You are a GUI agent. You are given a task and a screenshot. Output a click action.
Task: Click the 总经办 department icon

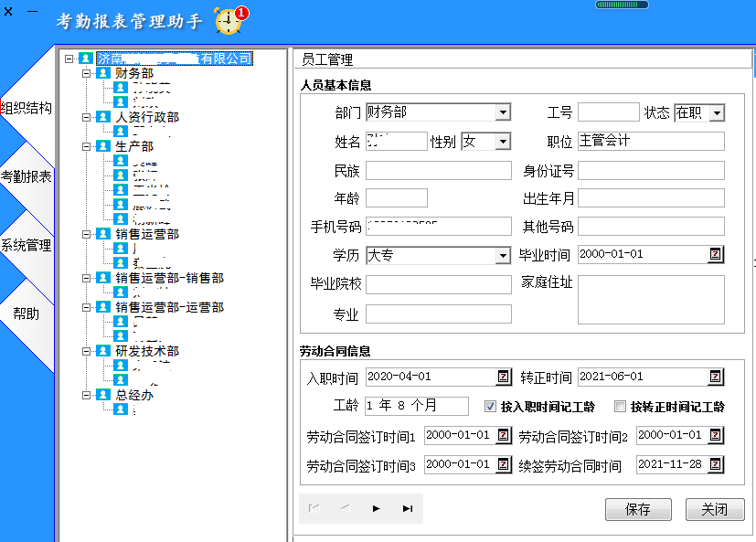coord(103,395)
